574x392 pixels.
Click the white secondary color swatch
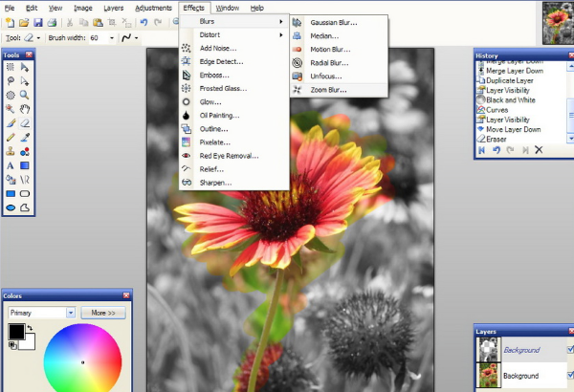point(30,342)
